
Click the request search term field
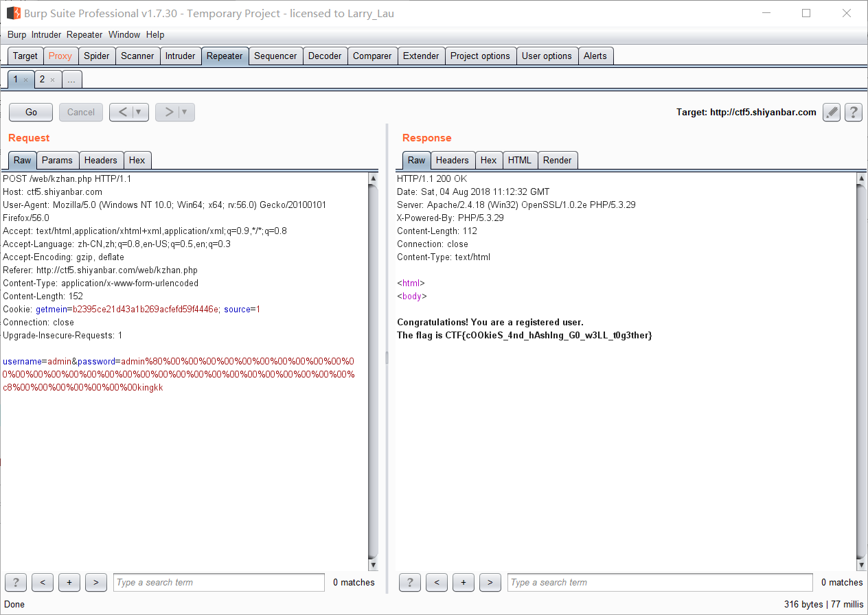(x=219, y=583)
